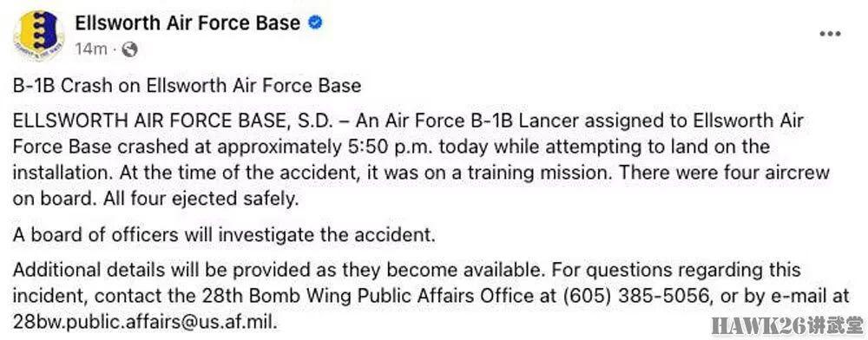Click the globe public audience icon
This screenshot has height=340, width=868.
[129, 49]
